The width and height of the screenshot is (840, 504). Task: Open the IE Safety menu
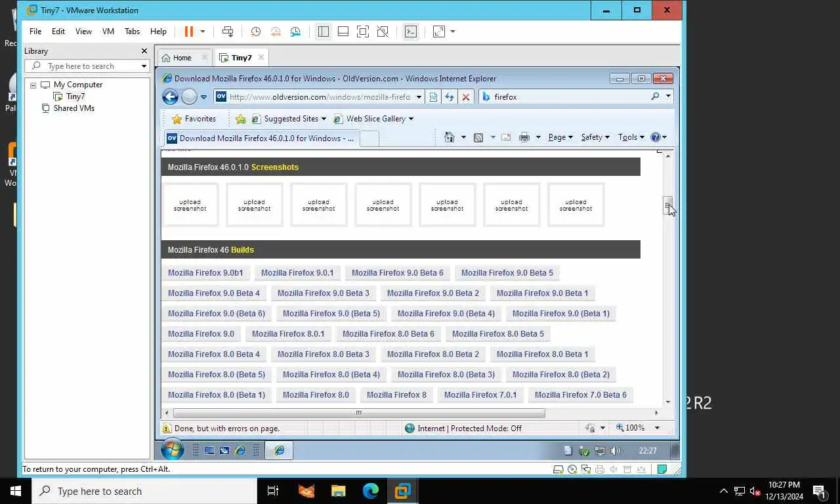(595, 137)
